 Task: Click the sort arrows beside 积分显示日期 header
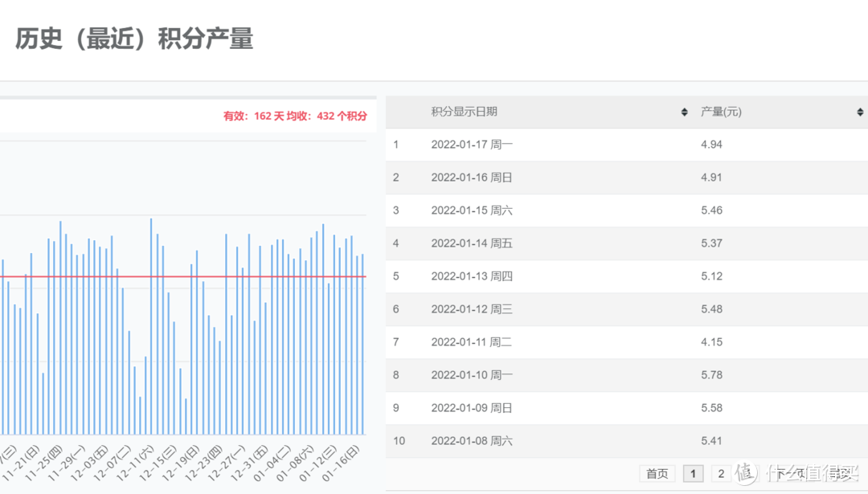pyautogui.click(x=684, y=112)
